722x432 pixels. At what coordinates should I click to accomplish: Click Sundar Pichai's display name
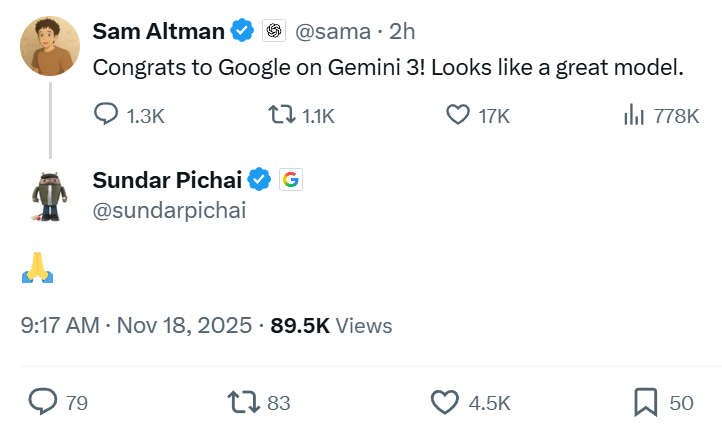tap(167, 180)
